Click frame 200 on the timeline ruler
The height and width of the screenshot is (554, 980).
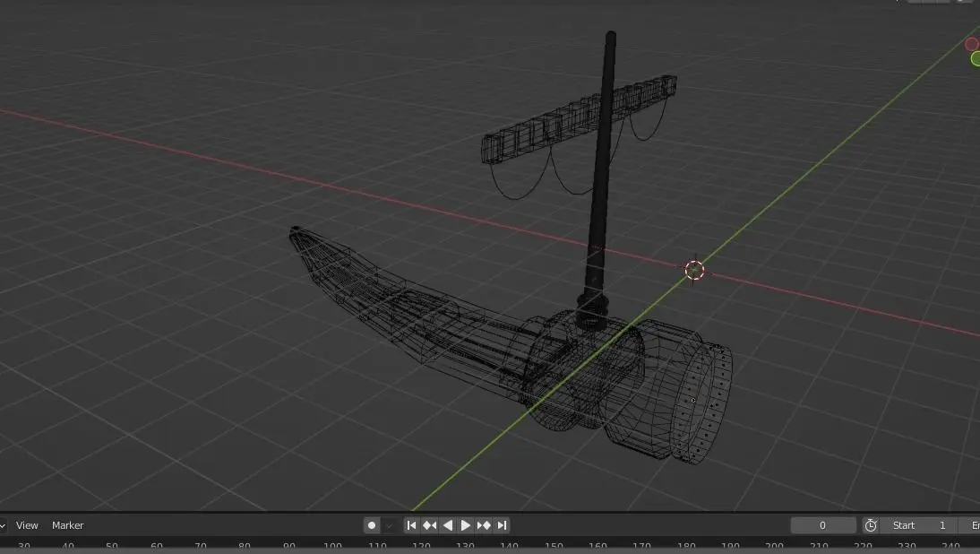tap(774, 547)
